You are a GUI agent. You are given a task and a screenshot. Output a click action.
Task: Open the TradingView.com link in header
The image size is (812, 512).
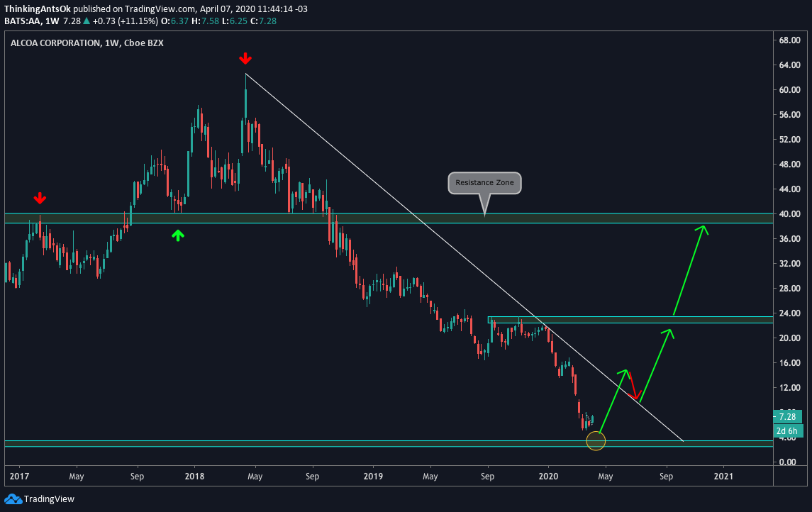click(160, 9)
